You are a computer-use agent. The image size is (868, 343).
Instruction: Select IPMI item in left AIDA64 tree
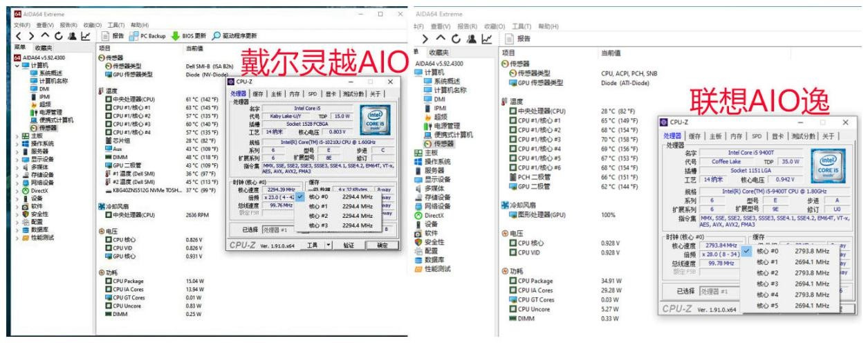39,96
